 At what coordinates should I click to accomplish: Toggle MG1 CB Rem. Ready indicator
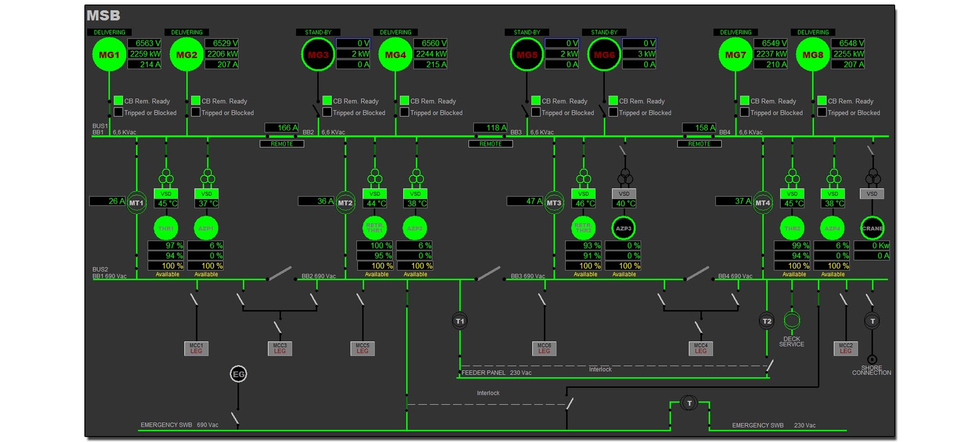(x=118, y=101)
